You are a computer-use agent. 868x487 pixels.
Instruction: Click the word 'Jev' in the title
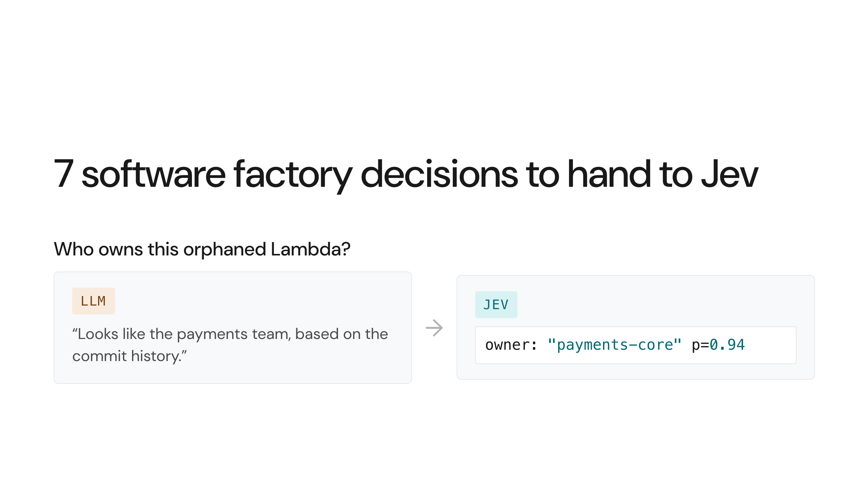(729, 174)
